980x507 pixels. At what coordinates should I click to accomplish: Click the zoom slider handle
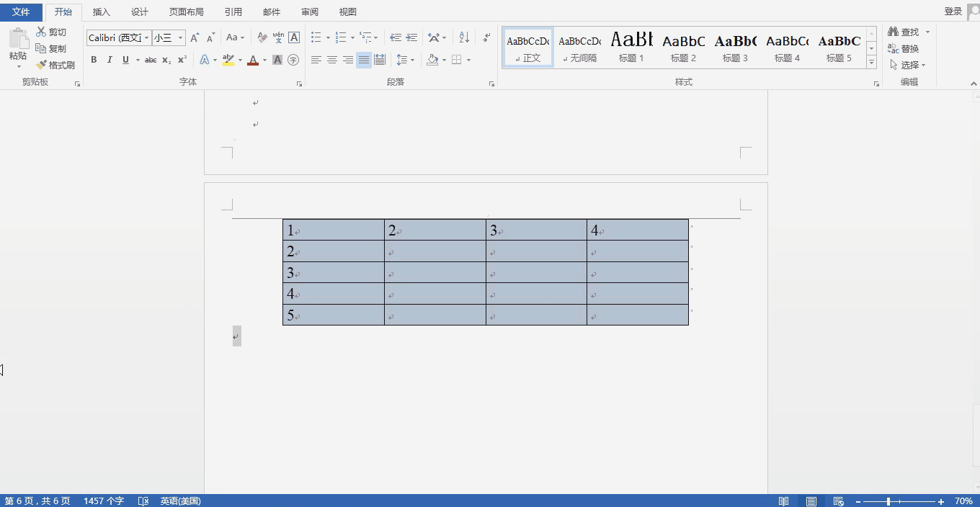[x=888, y=501]
